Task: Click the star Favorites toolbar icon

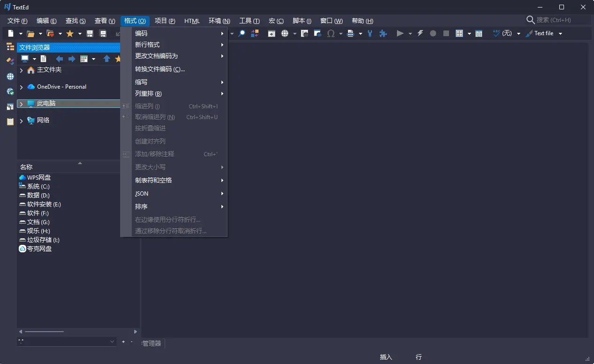Action: [x=70, y=33]
